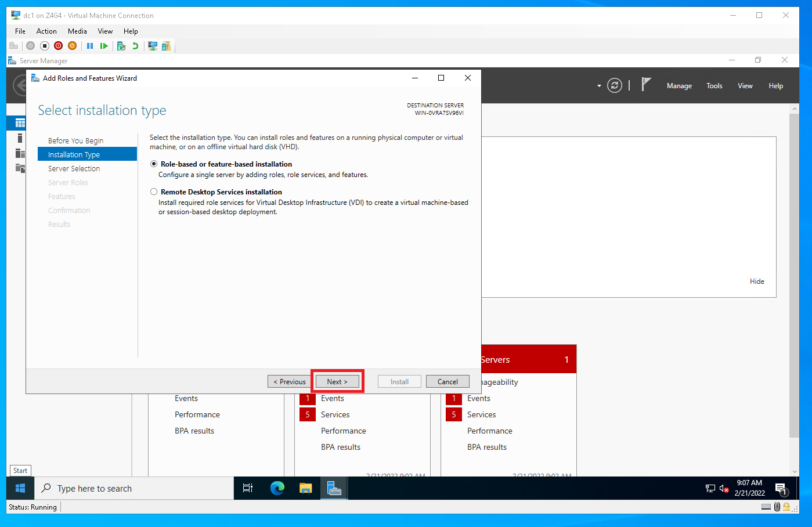The height and width of the screenshot is (527, 812).
Task: Open File and Storage Services sidebar icon
Action: click(20, 168)
